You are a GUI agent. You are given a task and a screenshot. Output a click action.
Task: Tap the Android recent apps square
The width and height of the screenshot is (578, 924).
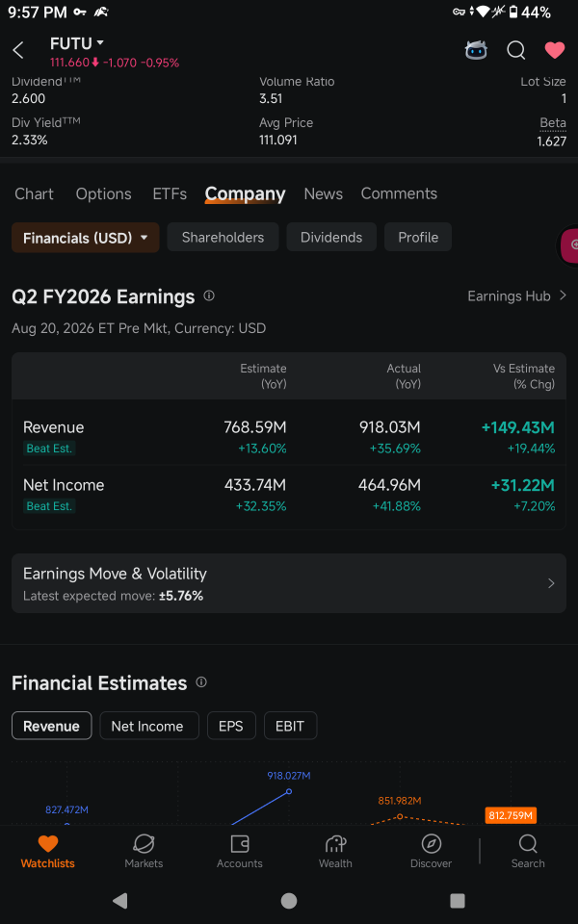457,901
